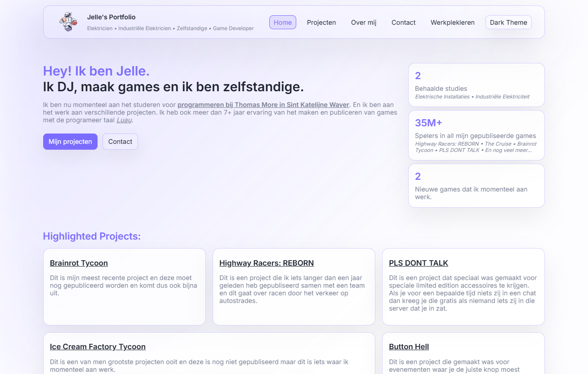Viewport: 588px width, 374px height.
Task: Open the Button Hell project
Action: pyautogui.click(x=409, y=347)
